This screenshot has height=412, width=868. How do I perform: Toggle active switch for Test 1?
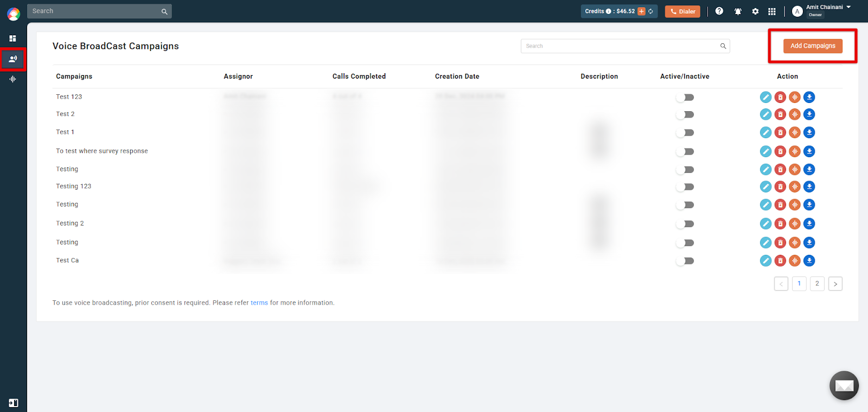685,133
